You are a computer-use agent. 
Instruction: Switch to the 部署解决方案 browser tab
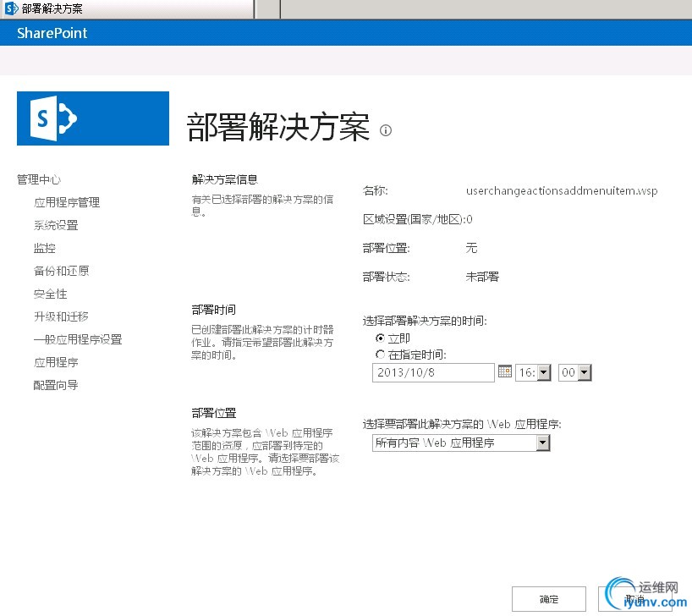pos(127,8)
